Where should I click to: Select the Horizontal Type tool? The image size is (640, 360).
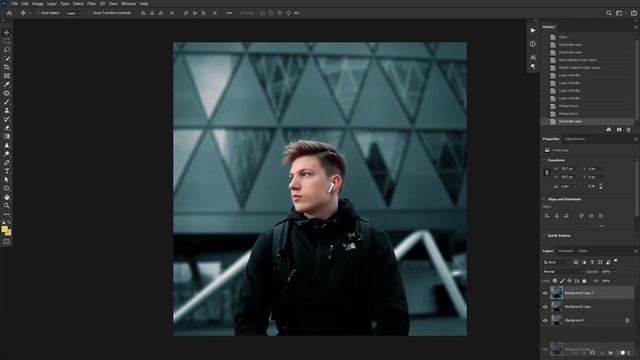click(7, 171)
